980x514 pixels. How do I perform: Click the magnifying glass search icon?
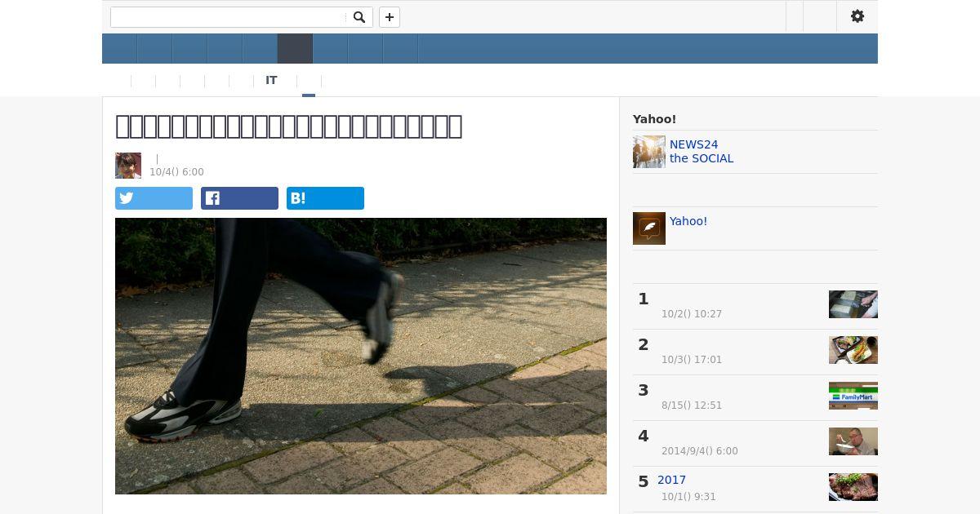[x=359, y=17]
